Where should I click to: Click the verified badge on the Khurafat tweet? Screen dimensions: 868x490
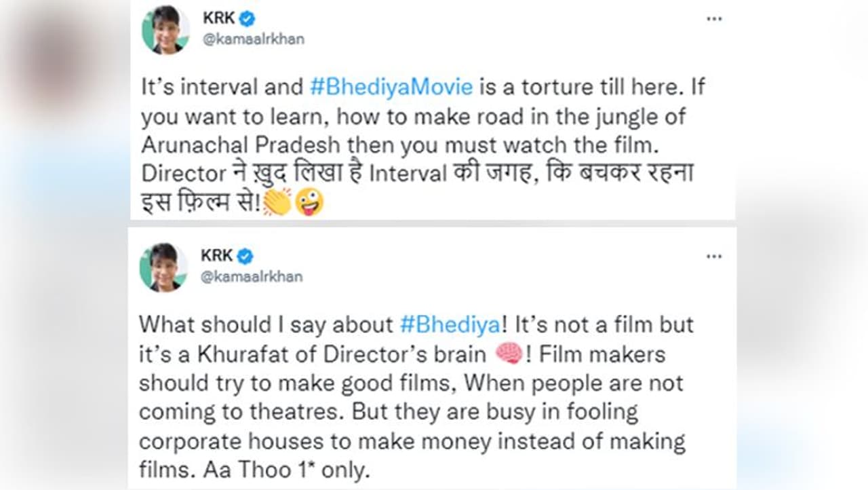click(x=245, y=256)
